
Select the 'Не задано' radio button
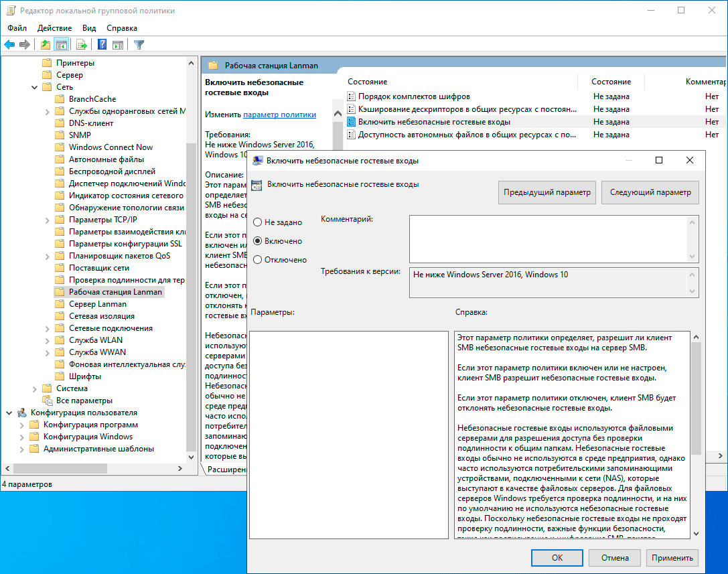pos(257,222)
